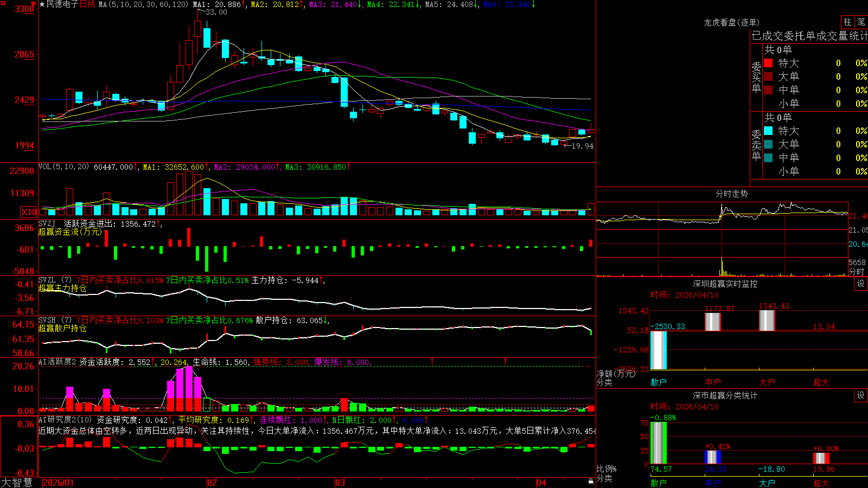Switch to 笔 (tick) view
This screenshot has height=488, width=868.
click(861, 22)
